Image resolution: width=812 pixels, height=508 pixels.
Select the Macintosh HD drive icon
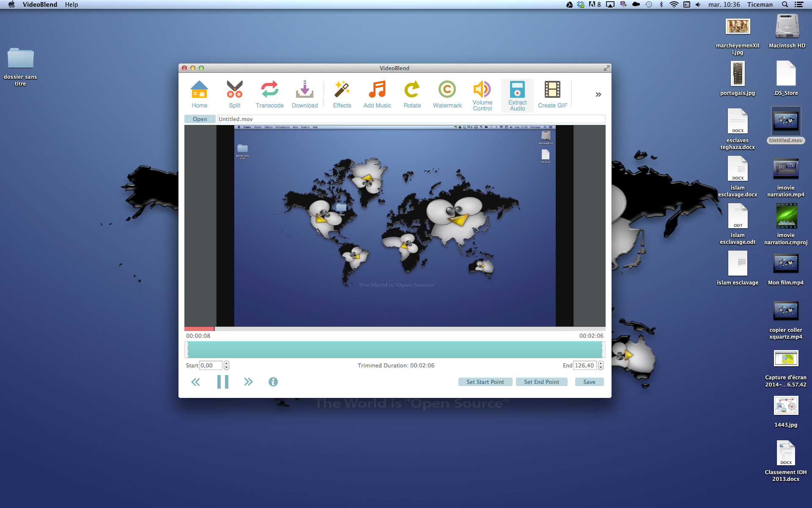[x=787, y=31]
